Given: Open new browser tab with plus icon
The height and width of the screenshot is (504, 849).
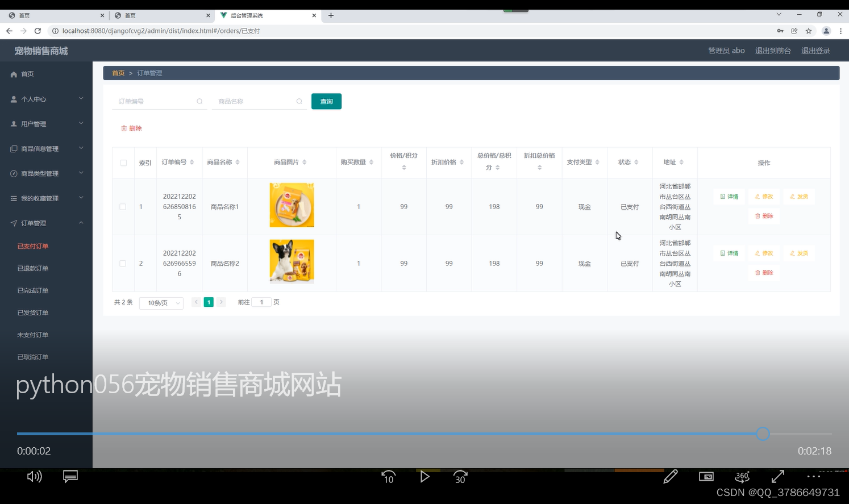Looking at the screenshot, I should 331,15.
